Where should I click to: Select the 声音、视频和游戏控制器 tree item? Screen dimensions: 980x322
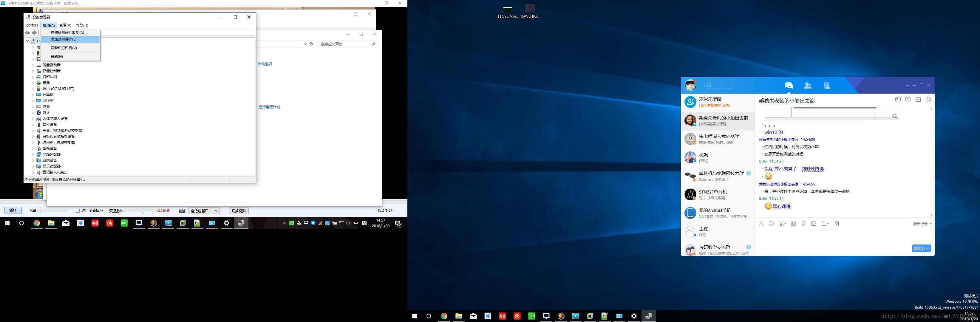tap(62, 131)
